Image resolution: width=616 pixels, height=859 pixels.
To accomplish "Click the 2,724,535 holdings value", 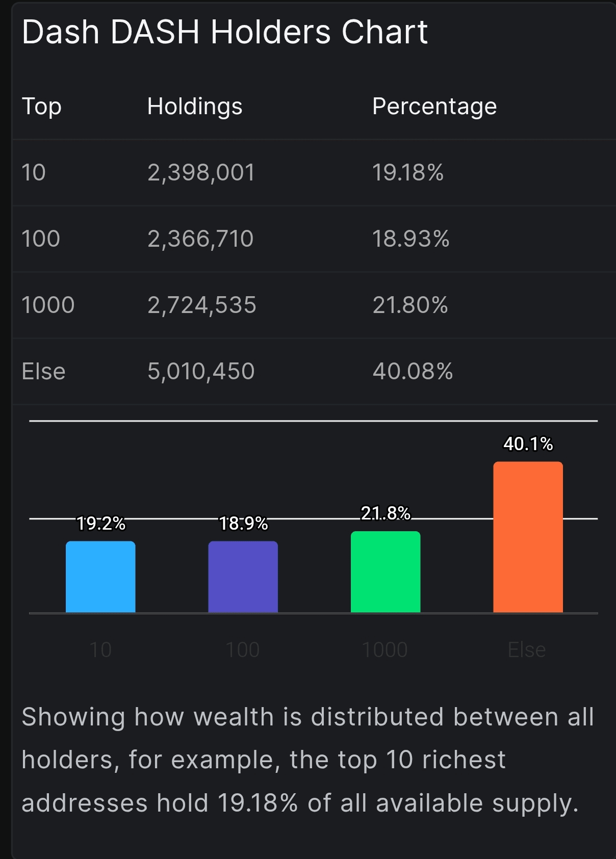I will (202, 305).
